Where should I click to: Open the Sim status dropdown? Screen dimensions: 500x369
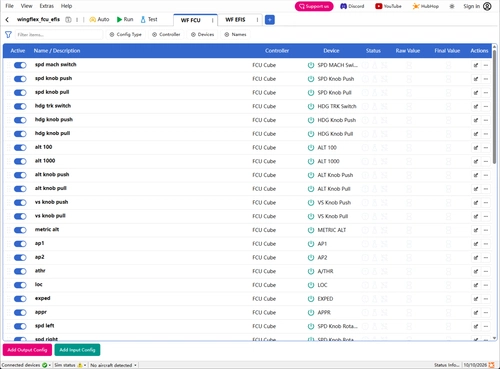70,365
